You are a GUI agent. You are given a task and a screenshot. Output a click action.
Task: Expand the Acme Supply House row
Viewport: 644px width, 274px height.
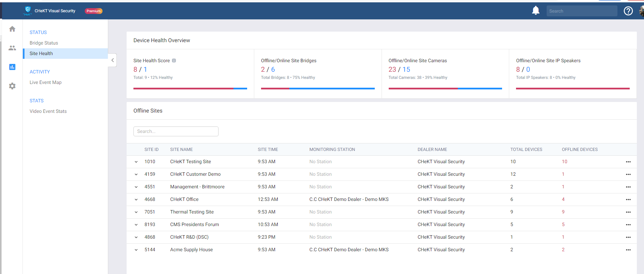pos(136,250)
